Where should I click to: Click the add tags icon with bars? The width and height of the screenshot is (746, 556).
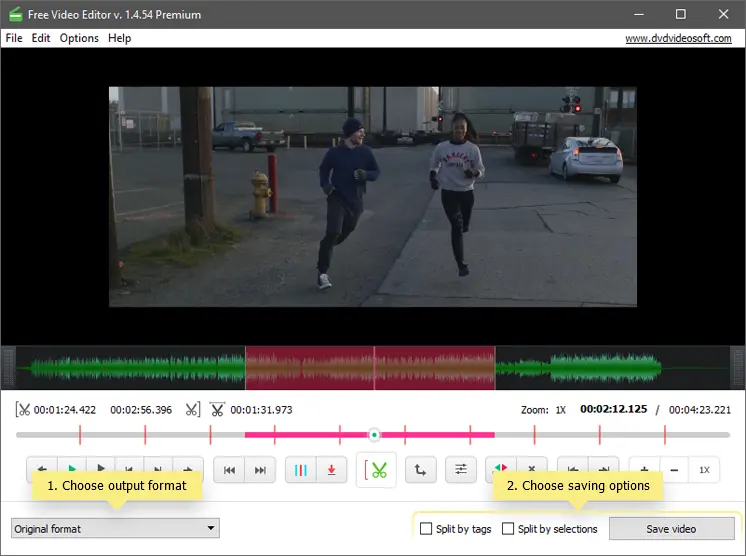click(300, 469)
